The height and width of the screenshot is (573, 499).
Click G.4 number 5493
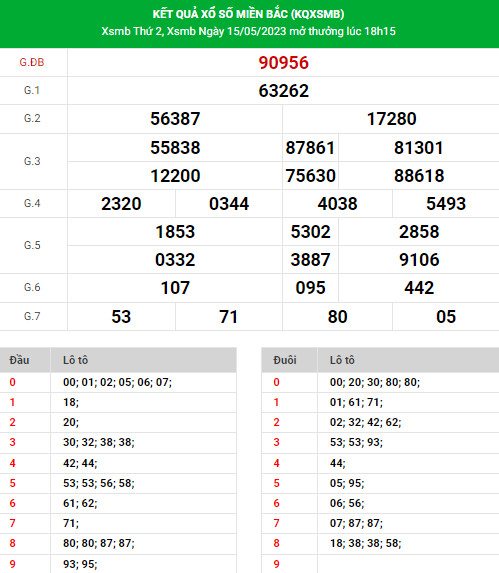click(x=446, y=204)
